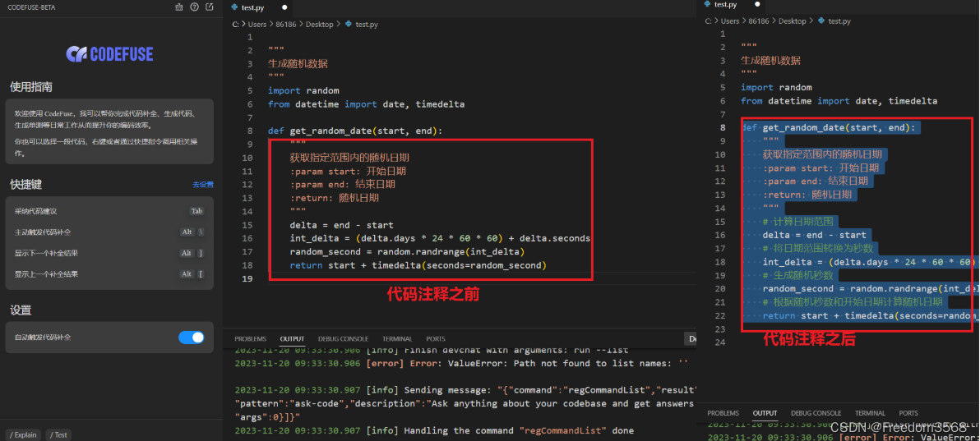Select the right editor test.py tab
This screenshot has height=441, width=980.
731,4
